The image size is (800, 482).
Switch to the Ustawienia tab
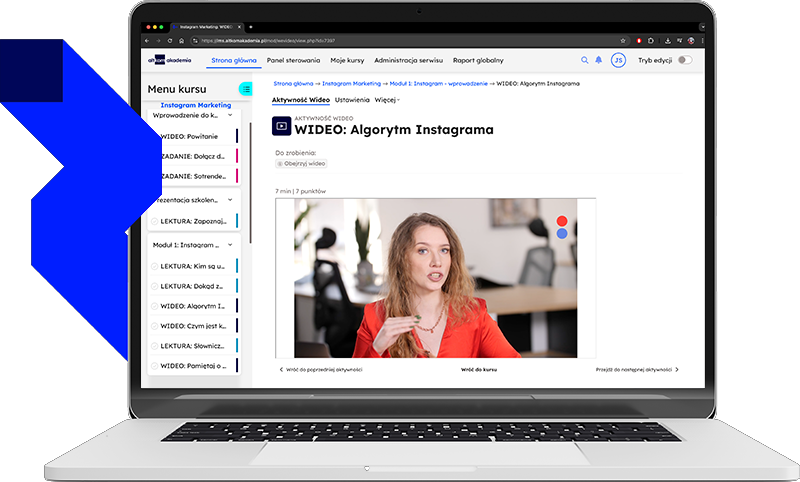click(x=349, y=100)
